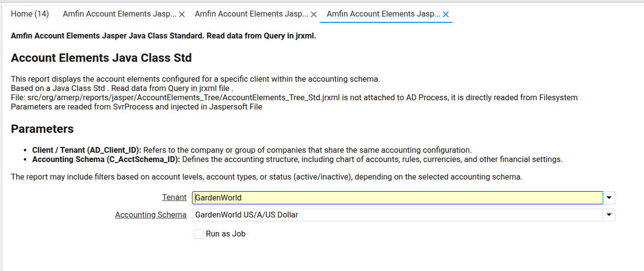This screenshot has height=271, width=644.
Task: Close the middle Amfin Account Elements tab
Action: pos(313,15)
